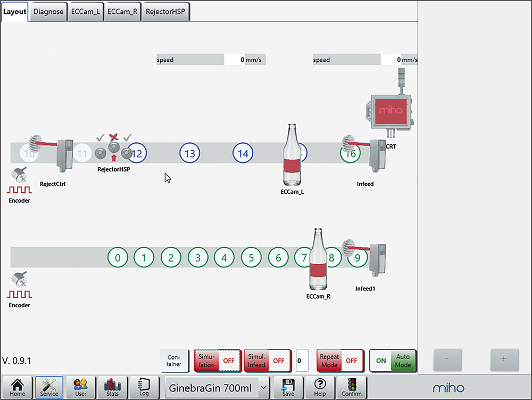Click the minus button in side panel
Viewport: 532px width, 400px height.
pyautogui.click(x=447, y=360)
